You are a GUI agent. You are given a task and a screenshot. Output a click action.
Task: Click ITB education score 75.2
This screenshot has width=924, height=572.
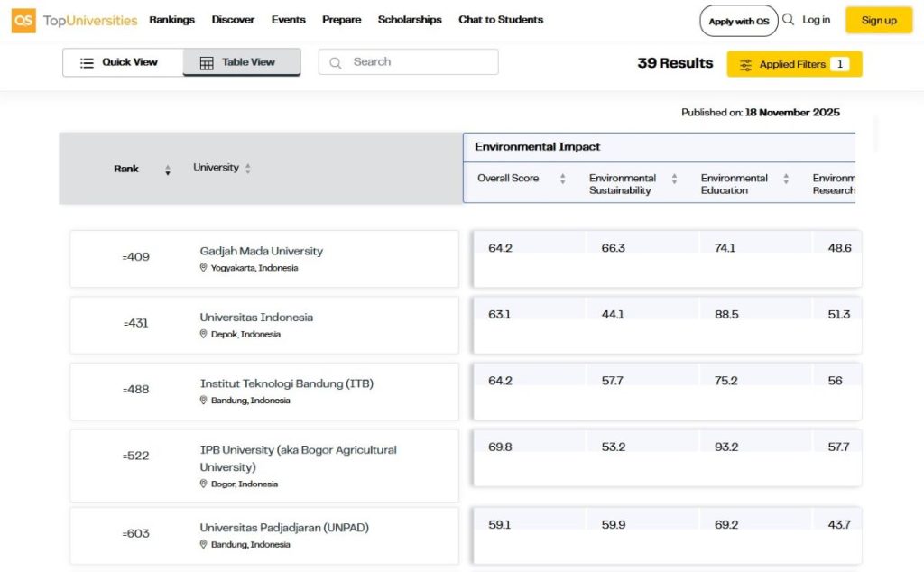coord(726,381)
